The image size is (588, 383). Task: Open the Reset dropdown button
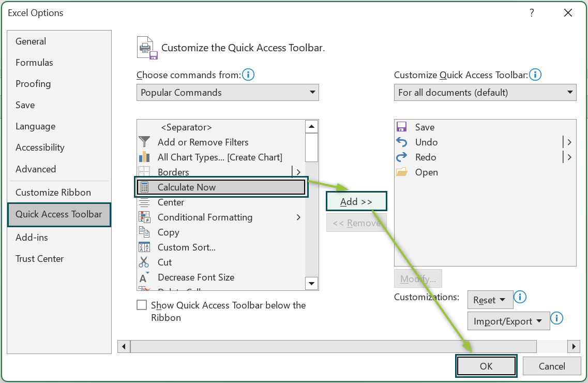(x=490, y=300)
